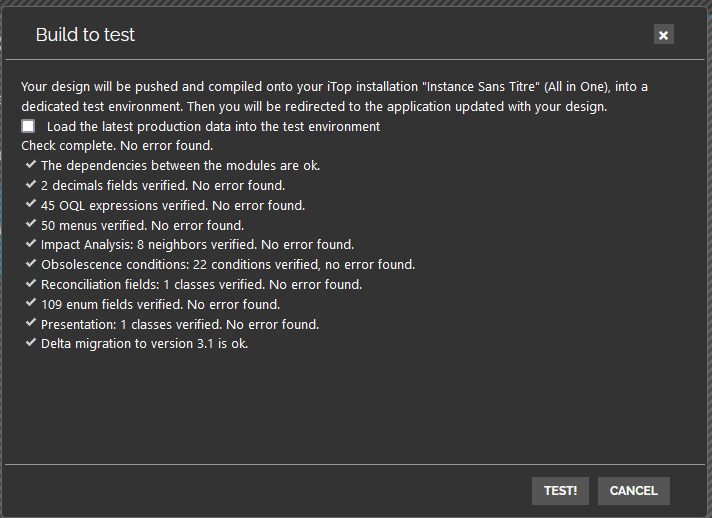Close the dialog with the X button
This screenshot has width=712, height=518.
(x=664, y=35)
